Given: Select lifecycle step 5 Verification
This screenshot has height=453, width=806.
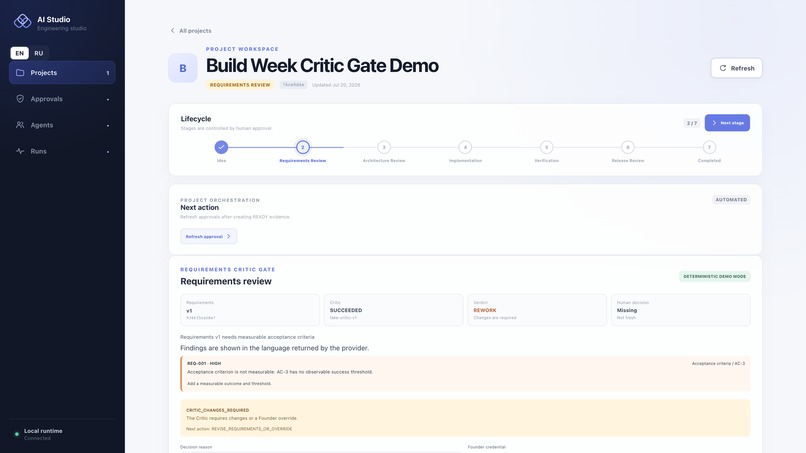Looking at the screenshot, I should [x=546, y=147].
